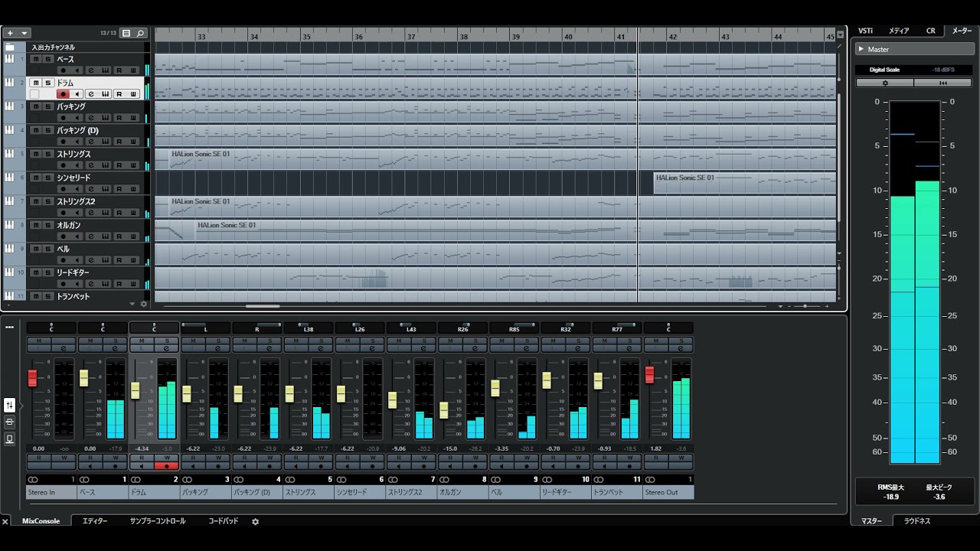Expand the Master meter section

tap(861, 49)
